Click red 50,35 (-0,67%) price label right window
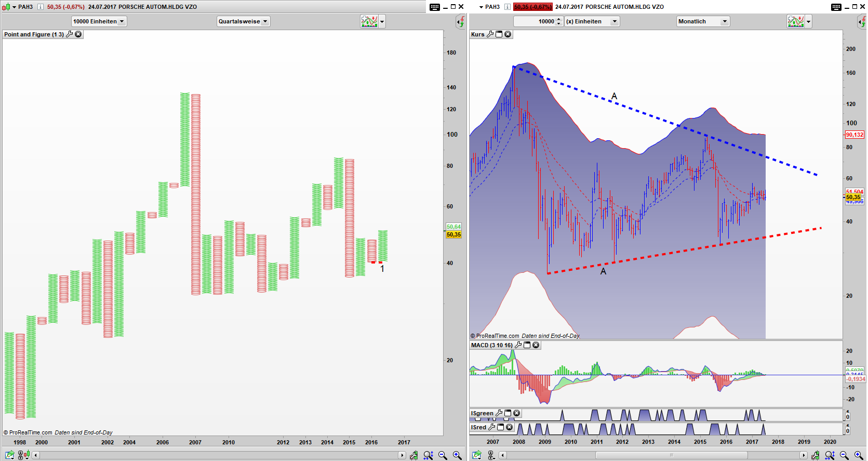The image size is (868, 461). tap(533, 7)
